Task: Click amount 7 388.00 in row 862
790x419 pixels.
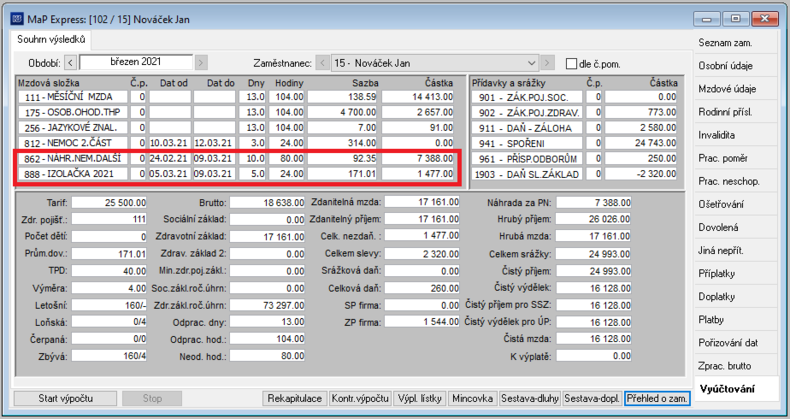Action: tap(418, 158)
